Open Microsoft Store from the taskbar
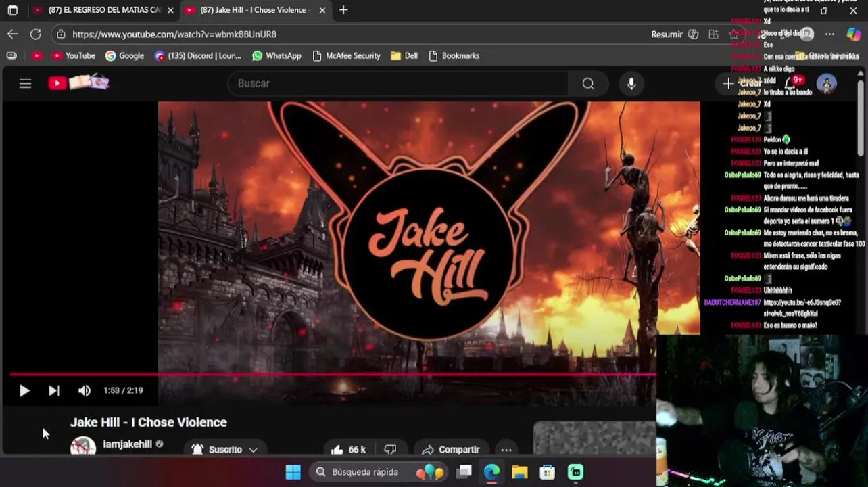This screenshot has height=487, width=868. pos(547,472)
